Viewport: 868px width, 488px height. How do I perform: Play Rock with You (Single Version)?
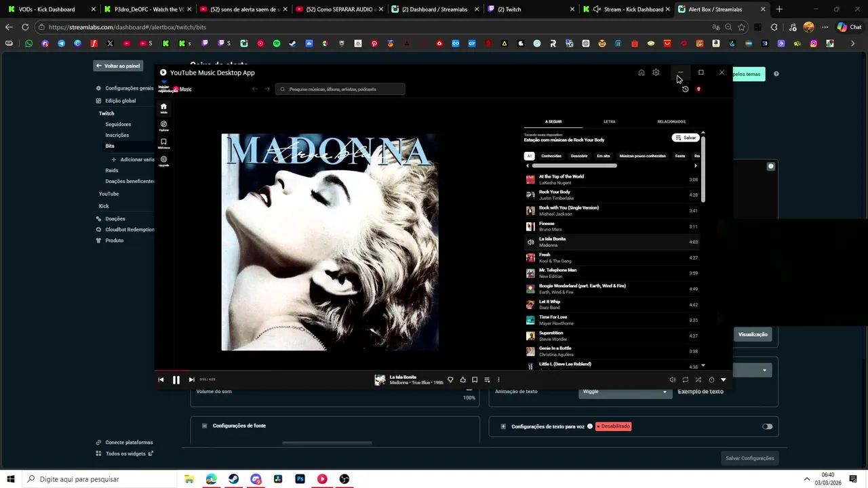612,211
